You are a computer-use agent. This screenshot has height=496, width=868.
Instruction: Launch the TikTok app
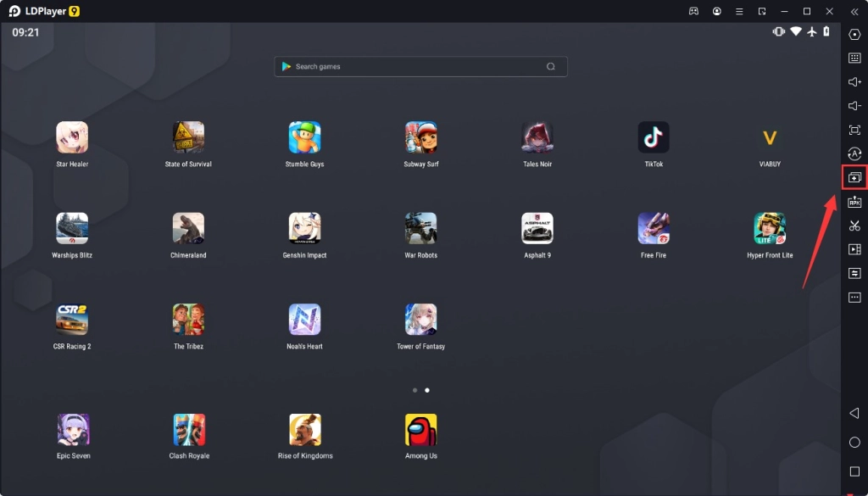point(654,137)
